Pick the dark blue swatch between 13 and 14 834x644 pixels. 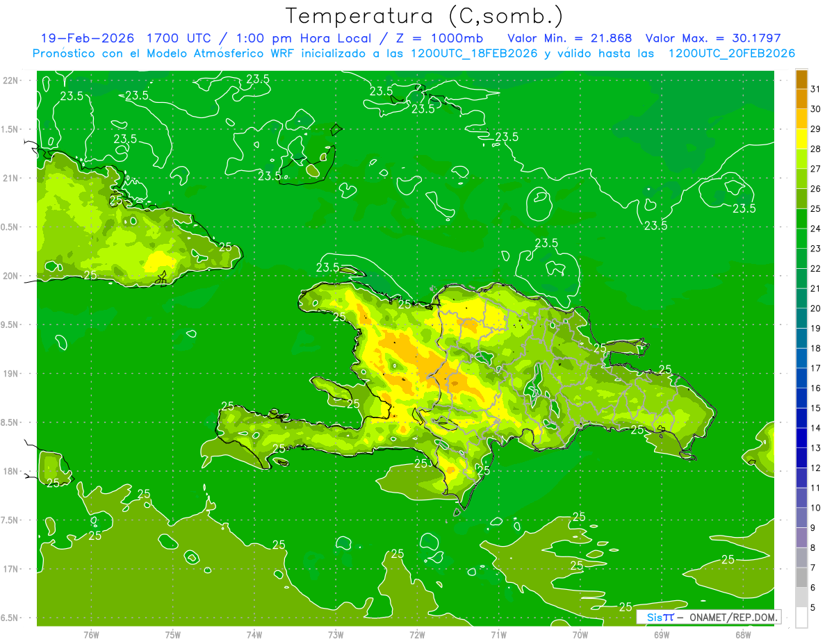point(801,438)
